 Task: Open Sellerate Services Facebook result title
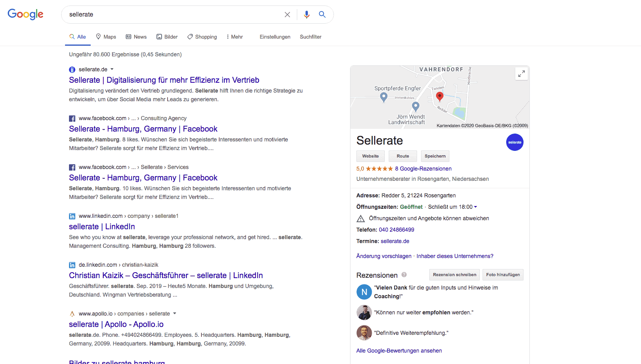(x=143, y=178)
